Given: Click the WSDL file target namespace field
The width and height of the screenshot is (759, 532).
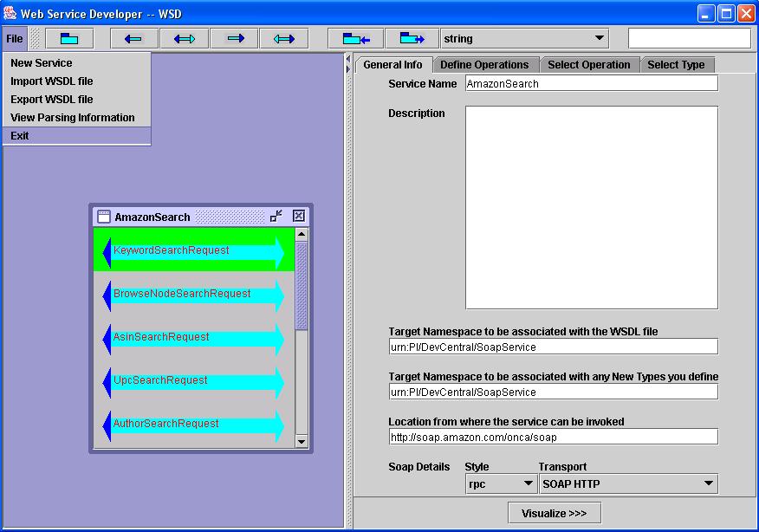Looking at the screenshot, I should [554, 347].
